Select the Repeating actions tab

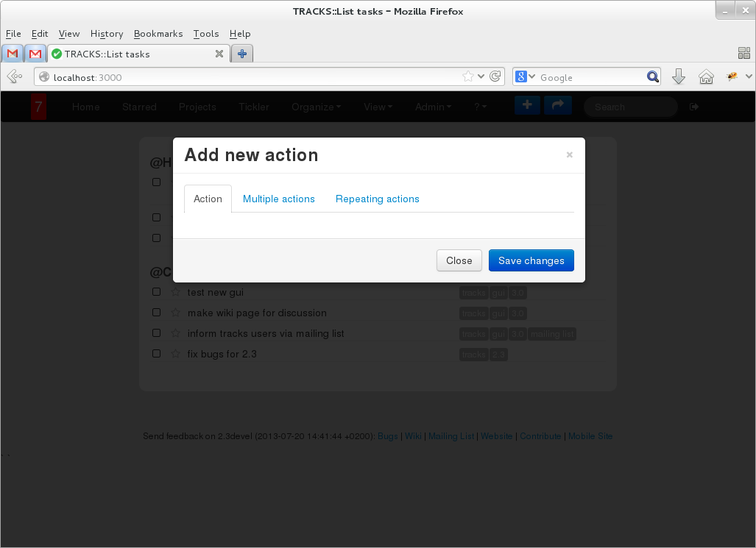[x=377, y=199]
